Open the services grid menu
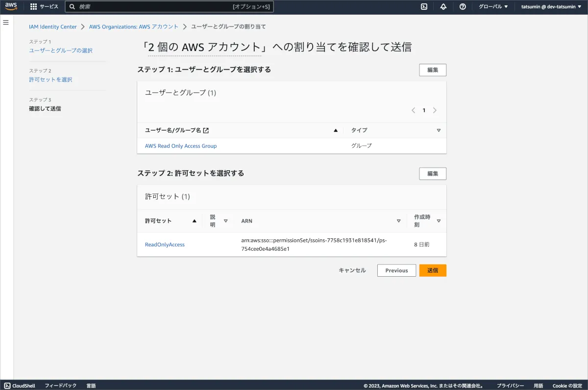Viewport: 588px width, 390px height. click(33, 7)
